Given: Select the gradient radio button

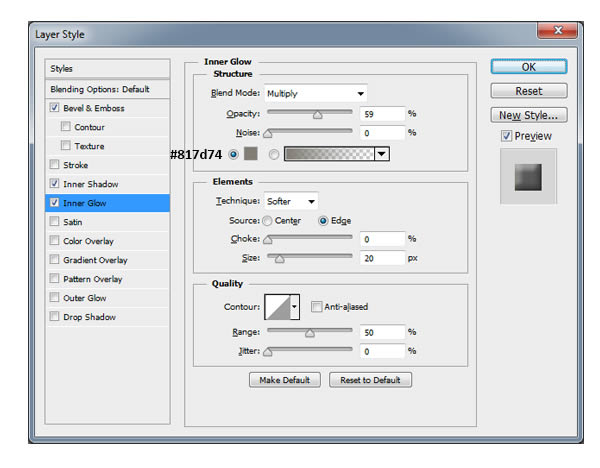Looking at the screenshot, I should (274, 155).
